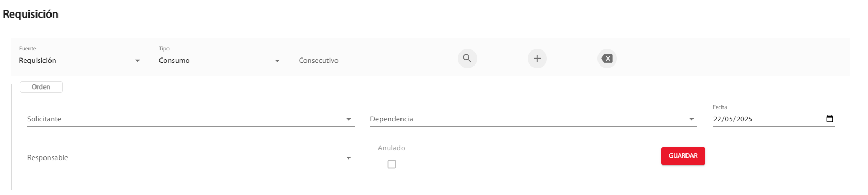Focus the Consecutivo input field
The width and height of the screenshot is (868, 195).
(361, 61)
